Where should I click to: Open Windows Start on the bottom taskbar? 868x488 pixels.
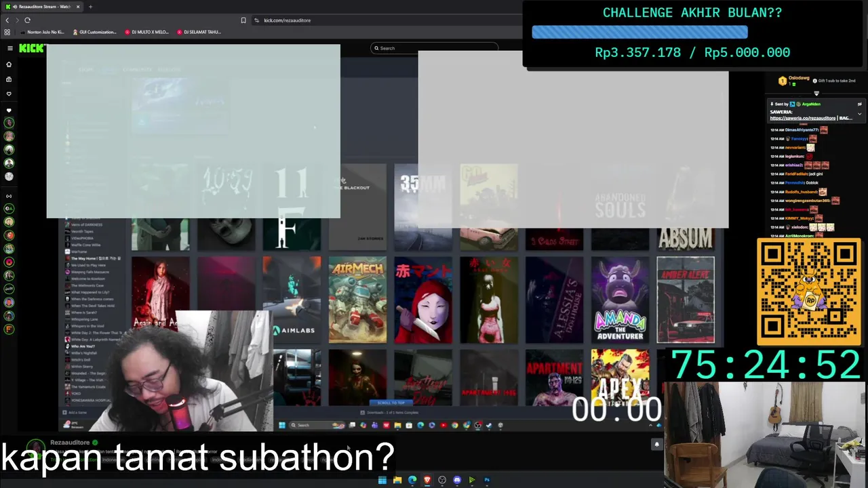point(382,480)
